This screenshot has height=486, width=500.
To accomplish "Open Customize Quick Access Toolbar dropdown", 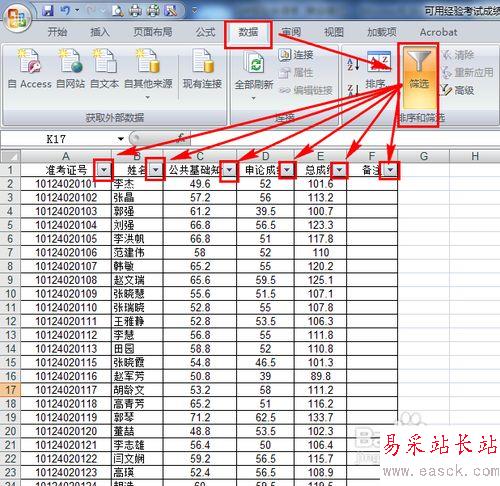I will click(x=194, y=11).
